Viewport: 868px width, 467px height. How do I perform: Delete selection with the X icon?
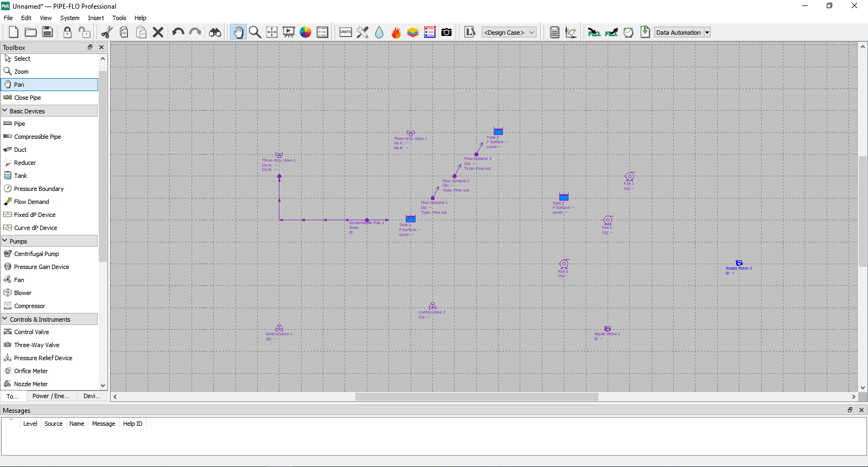click(158, 32)
